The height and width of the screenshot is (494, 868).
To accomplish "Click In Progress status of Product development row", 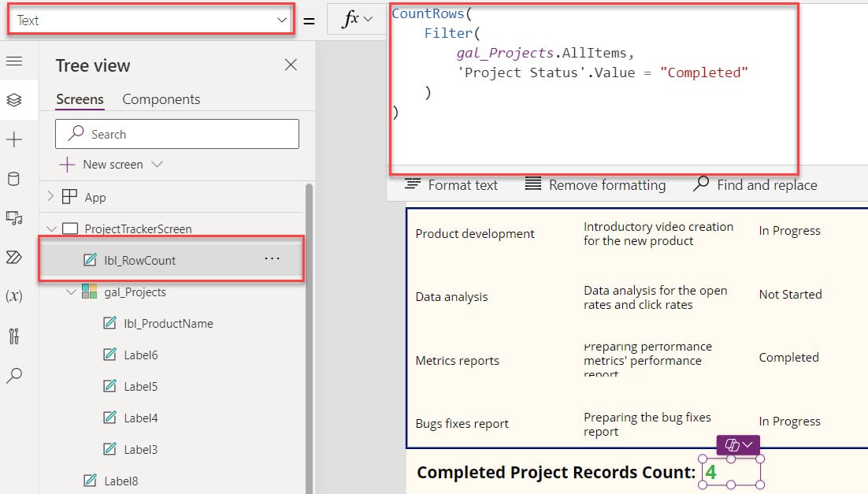I will [x=789, y=230].
